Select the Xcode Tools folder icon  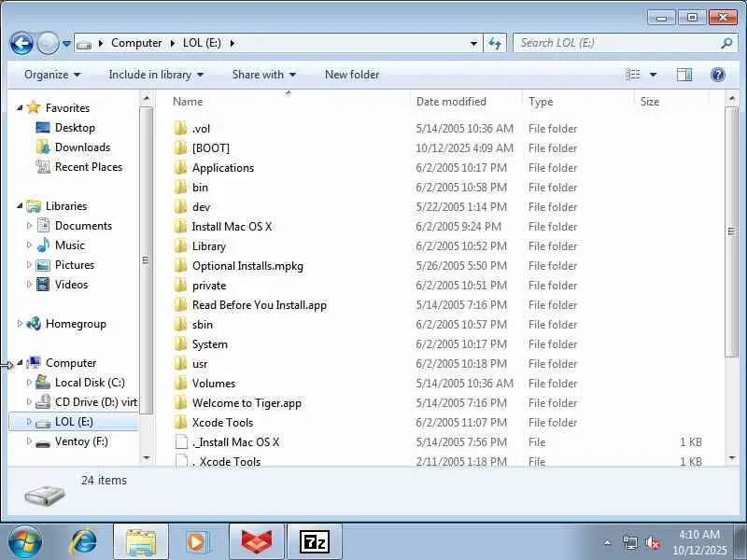pos(180,423)
